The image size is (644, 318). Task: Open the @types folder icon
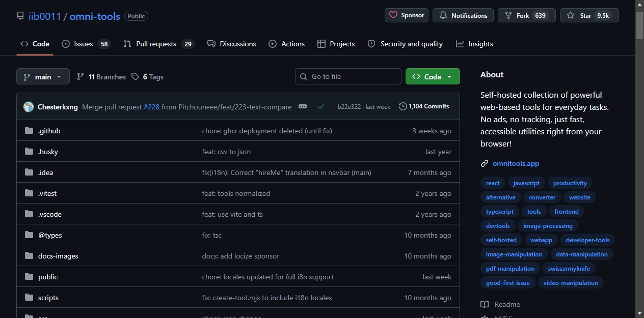[x=29, y=235]
